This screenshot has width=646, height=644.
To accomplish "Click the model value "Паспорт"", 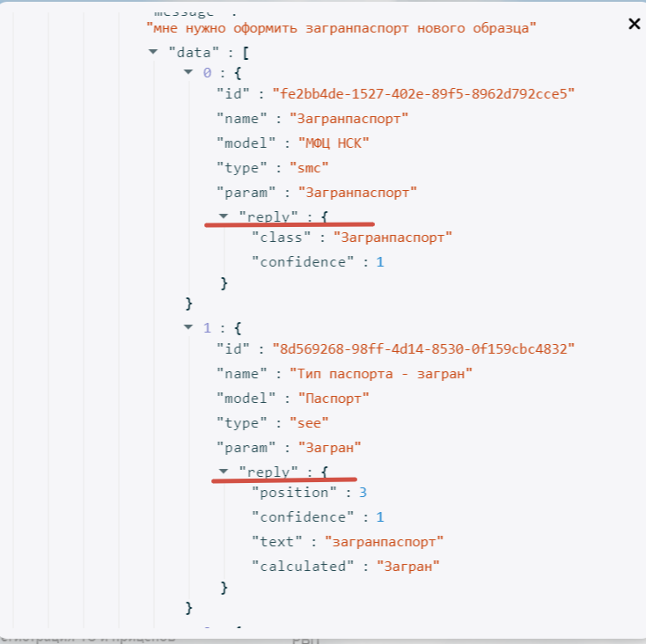I will click(x=334, y=399).
